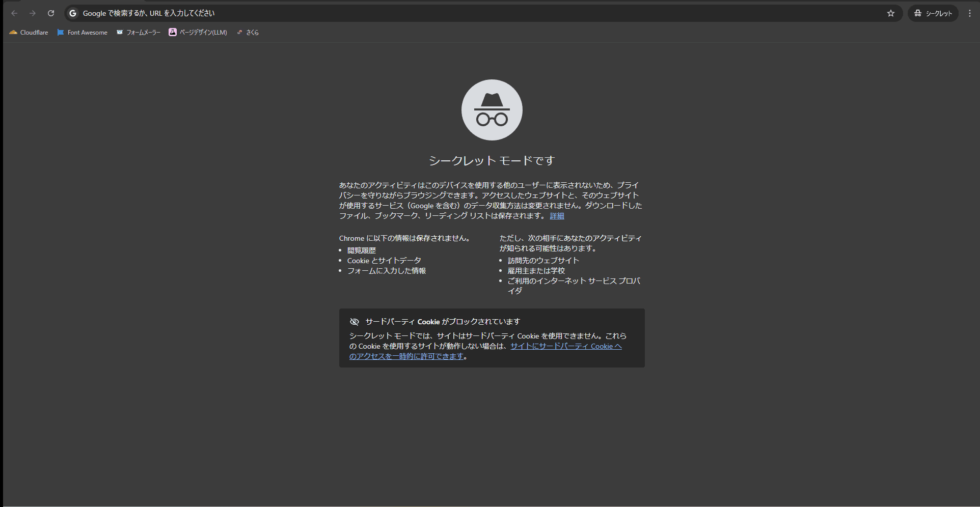Click the 閲覧履歴 bullet list item
This screenshot has height=507, width=980.
coord(361,250)
